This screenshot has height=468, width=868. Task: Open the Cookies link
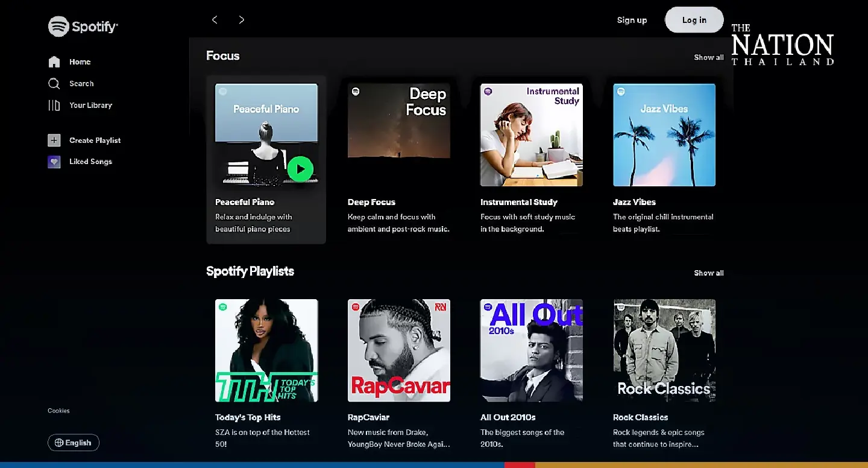pos(58,411)
